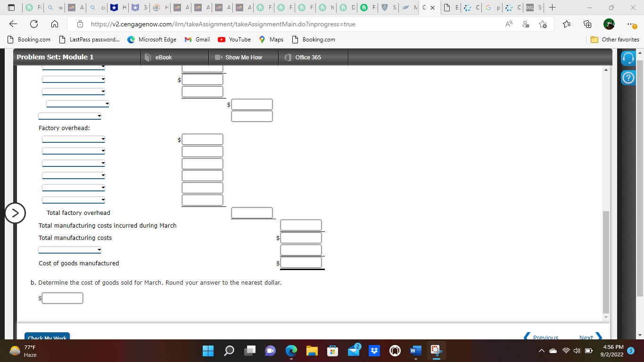Viewport: 644px width, 362px height.
Task: Open Microsoft Edge from the taskbar
Action: click(291, 351)
